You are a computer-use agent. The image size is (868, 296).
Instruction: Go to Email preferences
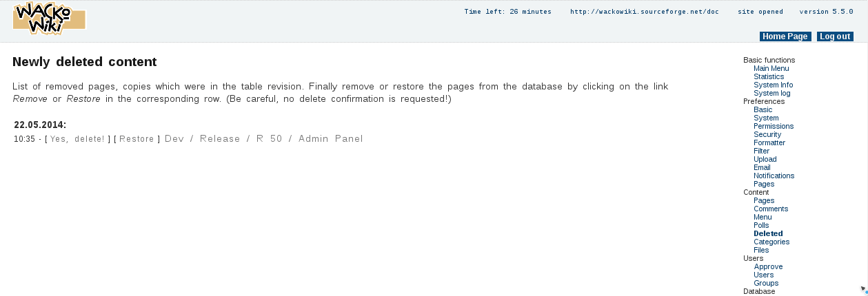click(762, 167)
